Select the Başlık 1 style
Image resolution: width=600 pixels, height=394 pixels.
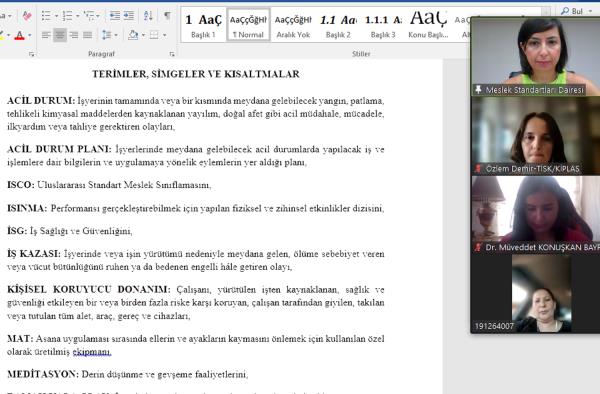[x=203, y=25]
